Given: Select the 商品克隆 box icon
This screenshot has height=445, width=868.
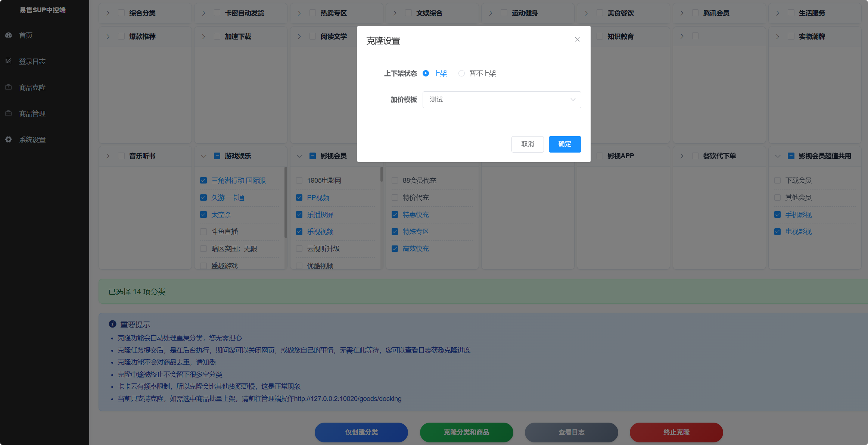Looking at the screenshot, I should 9,87.
